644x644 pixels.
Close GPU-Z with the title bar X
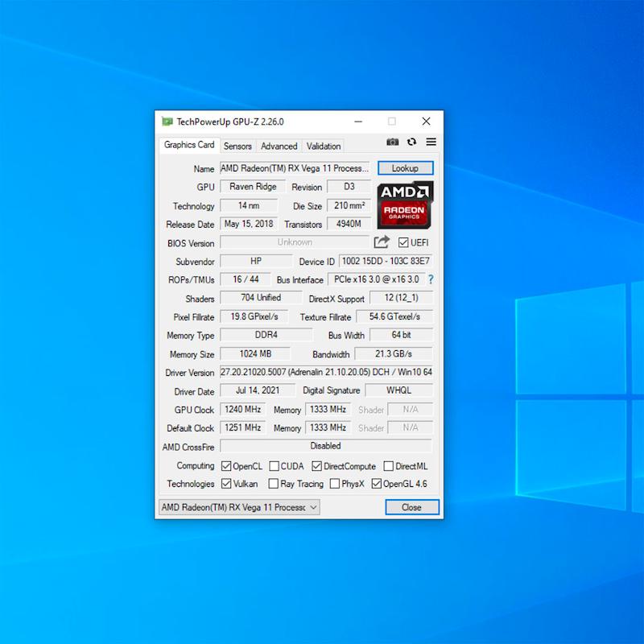tap(427, 122)
